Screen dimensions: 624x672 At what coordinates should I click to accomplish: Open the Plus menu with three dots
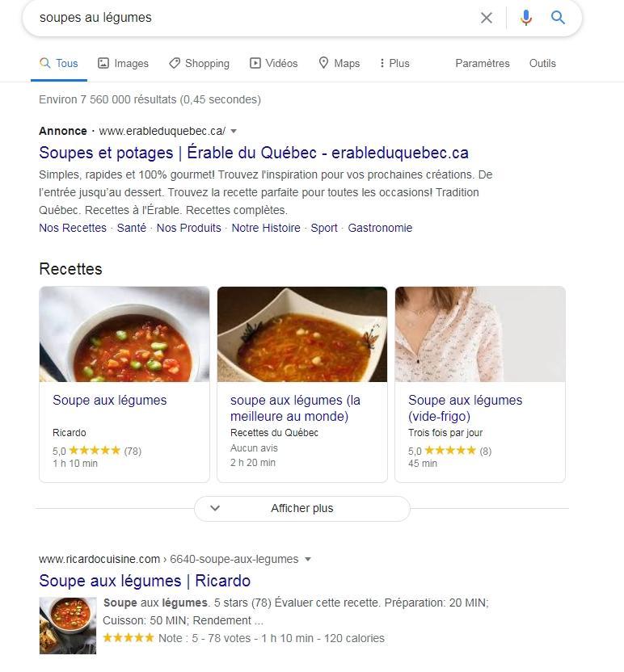point(394,64)
